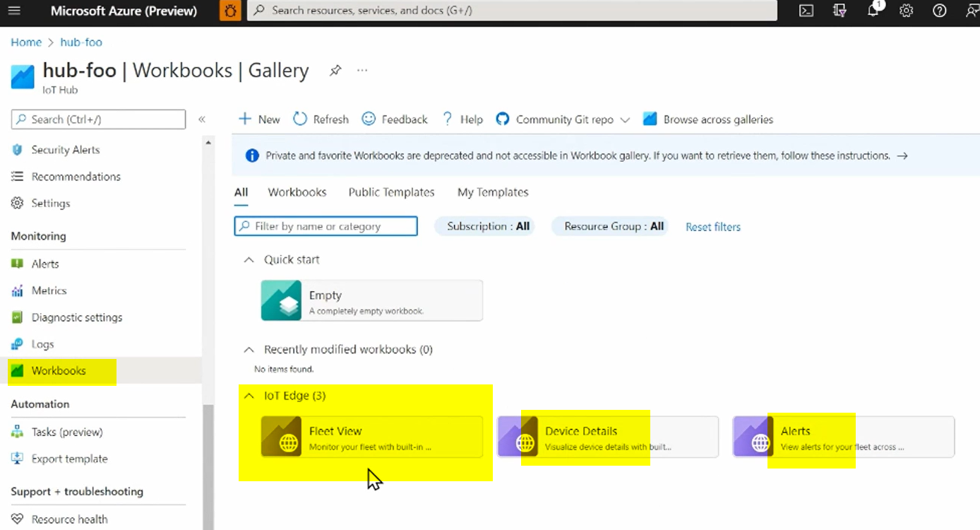Viewport: 980px width, 530px height.
Task: Switch to the Workbooks tab
Action: tap(297, 192)
